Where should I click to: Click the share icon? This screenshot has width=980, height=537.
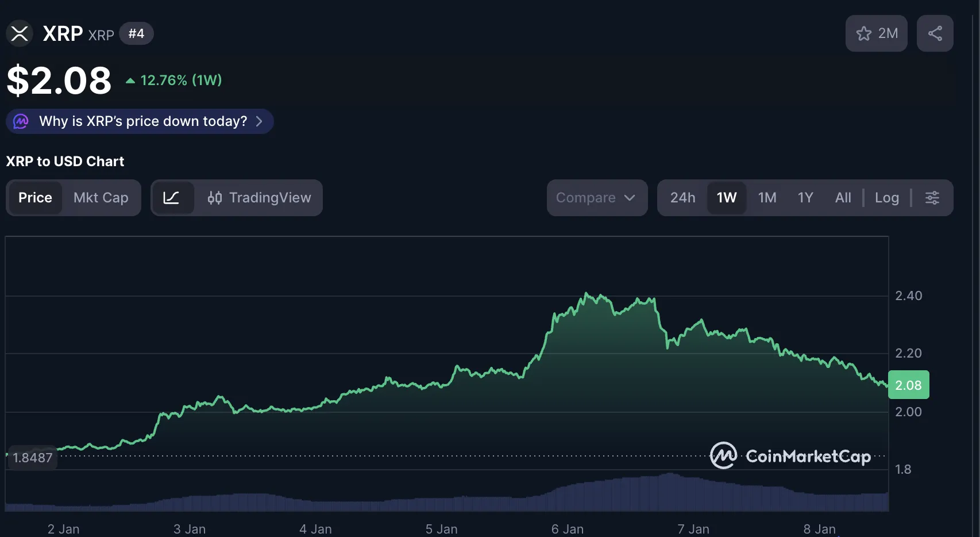935,33
